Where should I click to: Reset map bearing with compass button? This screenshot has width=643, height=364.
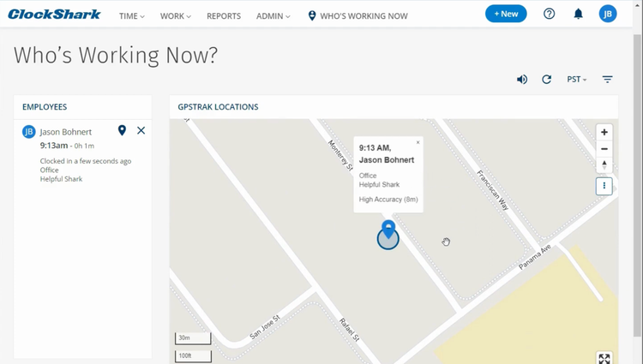604,165
